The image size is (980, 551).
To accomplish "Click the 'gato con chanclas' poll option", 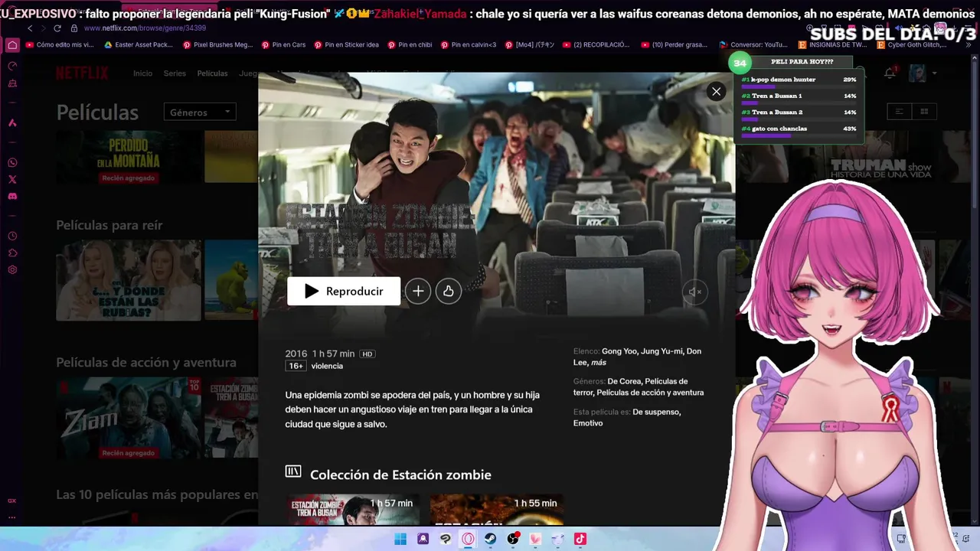I will click(x=799, y=129).
